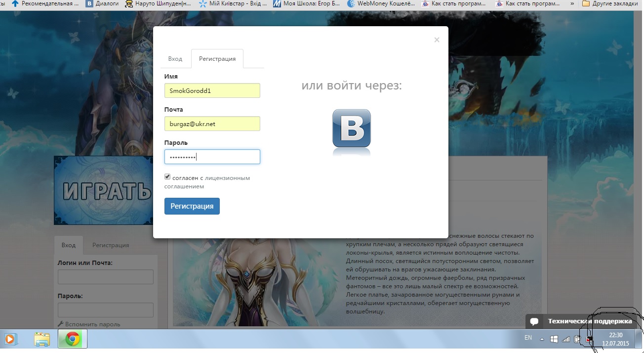This screenshot has width=644, height=353.
Task: Expand the bookmarks overflow chevron »
Action: 572,3
